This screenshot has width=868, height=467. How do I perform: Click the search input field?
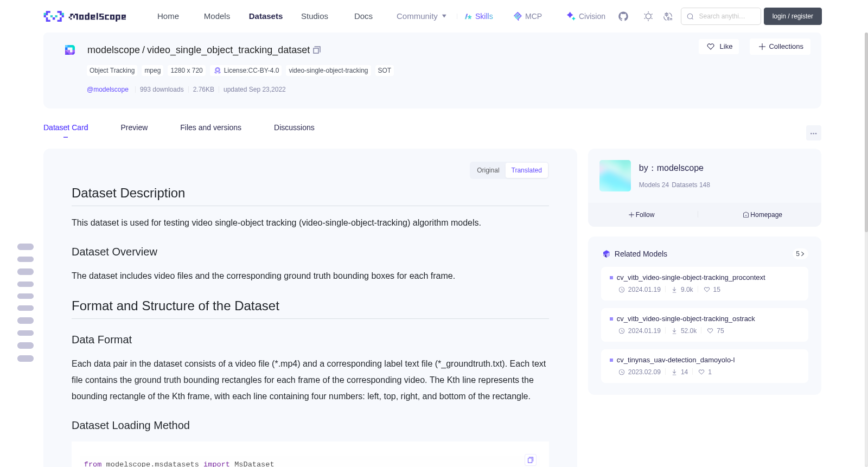721,16
